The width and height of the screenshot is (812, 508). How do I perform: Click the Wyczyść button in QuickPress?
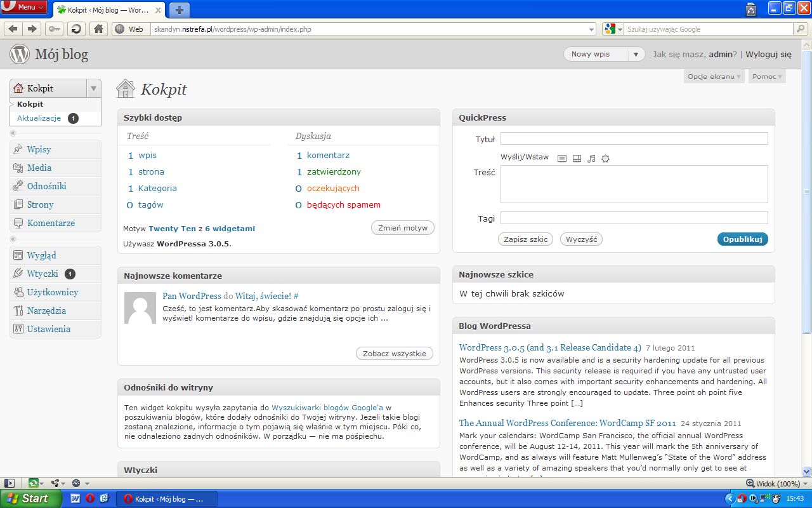(x=581, y=239)
